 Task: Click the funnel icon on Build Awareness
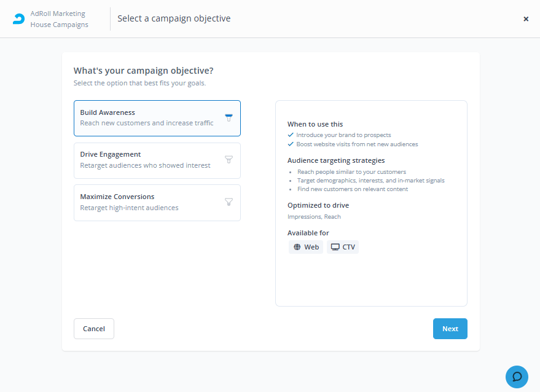[x=229, y=118]
